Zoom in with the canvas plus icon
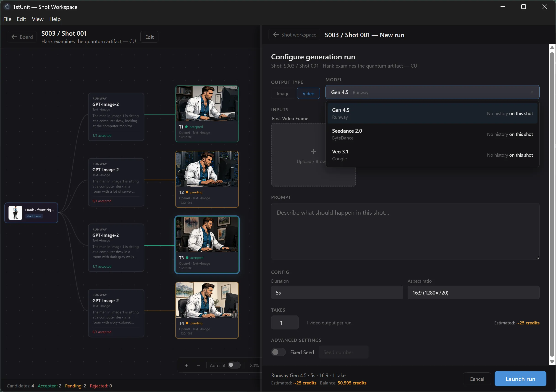The width and height of the screenshot is (556, 392). tap(186, 365)
